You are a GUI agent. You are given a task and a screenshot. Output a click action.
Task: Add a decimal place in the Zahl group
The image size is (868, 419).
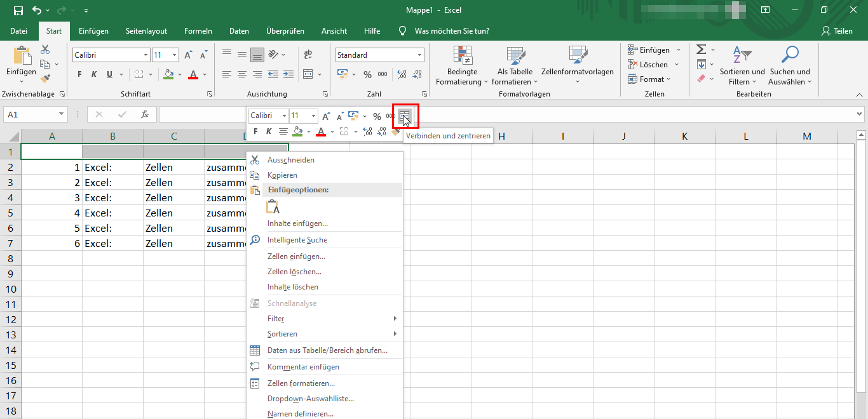pyautogui.click(x=401, y=74)
